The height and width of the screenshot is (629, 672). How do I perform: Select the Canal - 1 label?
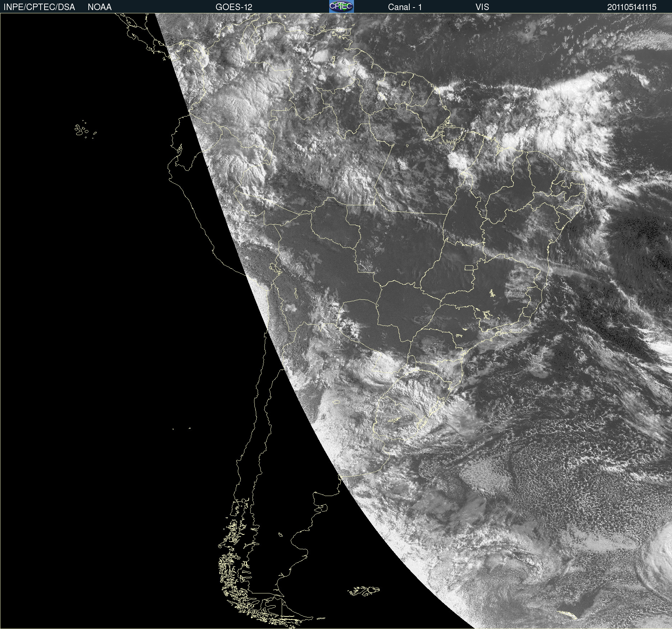[x=405, y=7]
